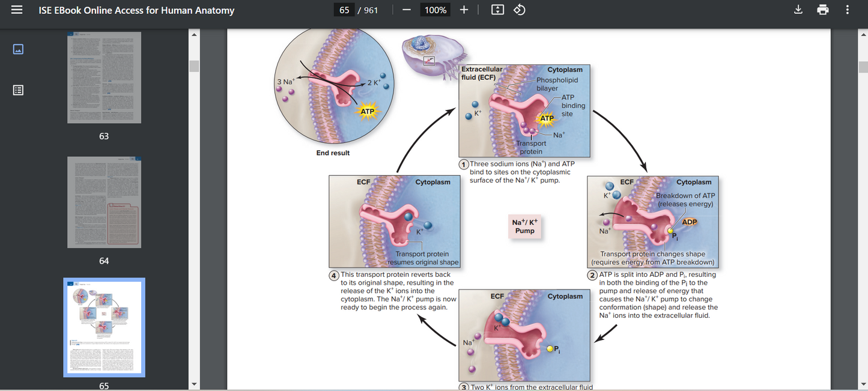
Task: Rotate the page counterclockwise
Action: click(x=519, y=10)
